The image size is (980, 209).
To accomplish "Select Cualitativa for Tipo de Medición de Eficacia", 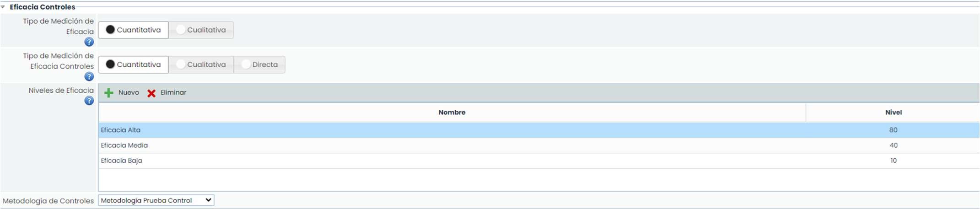I will [x=201, y=30].
